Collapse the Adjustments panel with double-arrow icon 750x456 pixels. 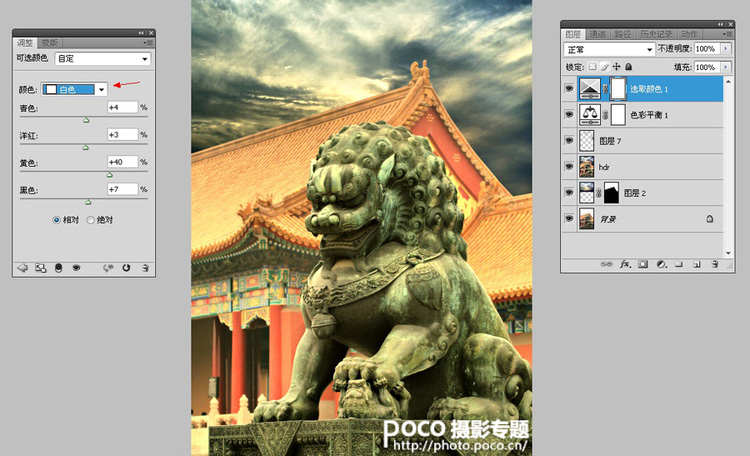(141, 33)
